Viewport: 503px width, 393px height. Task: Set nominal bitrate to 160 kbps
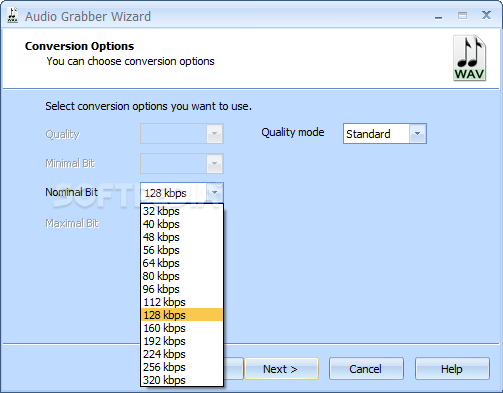tap(182, 328)
